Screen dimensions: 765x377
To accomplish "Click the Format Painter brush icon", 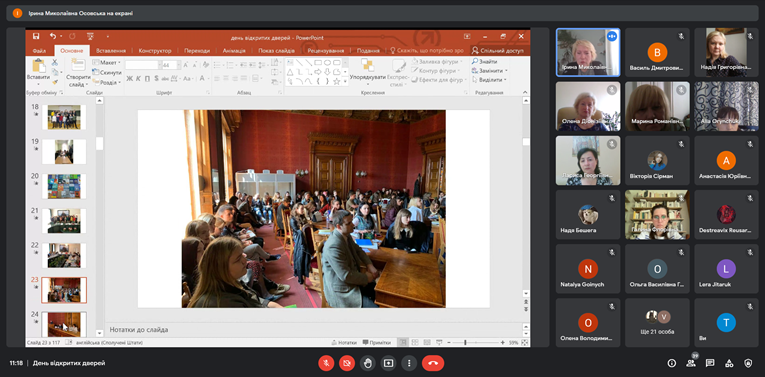I will point(55,81).
